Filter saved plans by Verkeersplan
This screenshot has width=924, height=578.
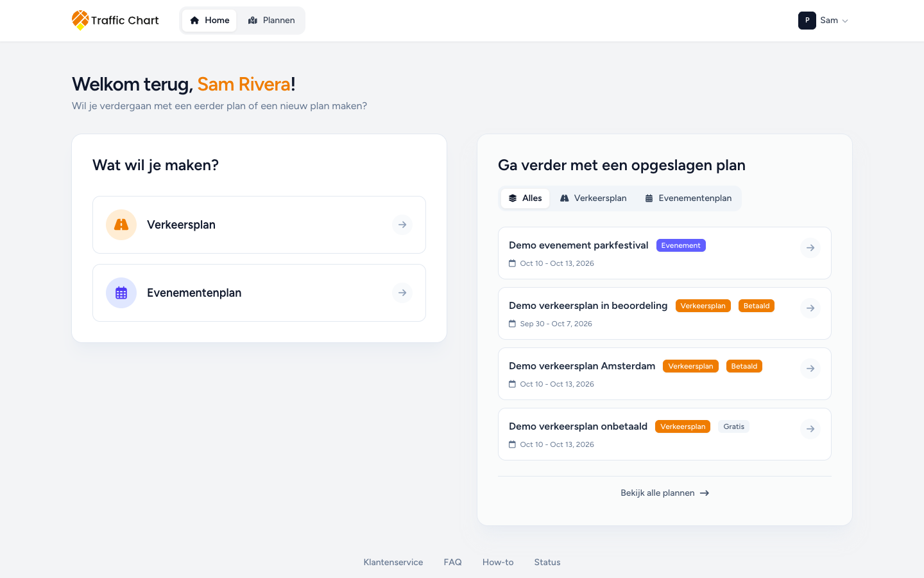(593, 198)
